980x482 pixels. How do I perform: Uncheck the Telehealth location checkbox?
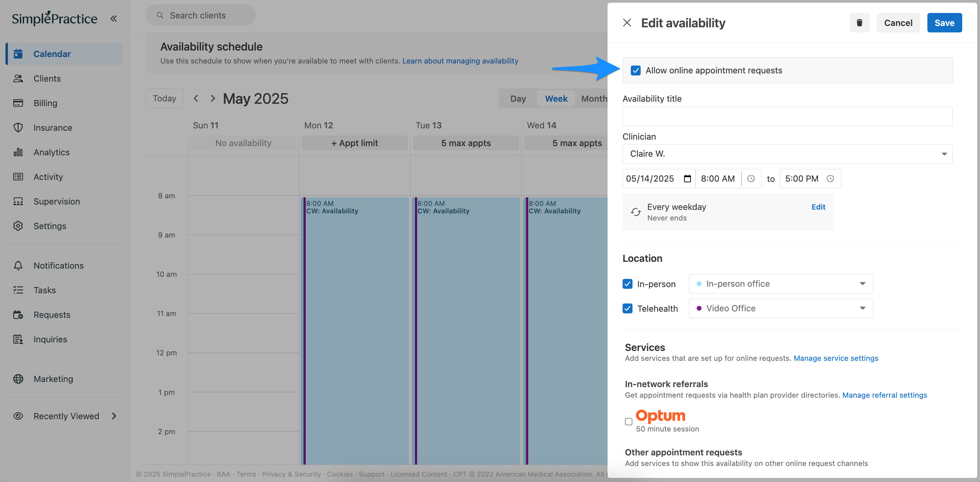tap(627, 308)
